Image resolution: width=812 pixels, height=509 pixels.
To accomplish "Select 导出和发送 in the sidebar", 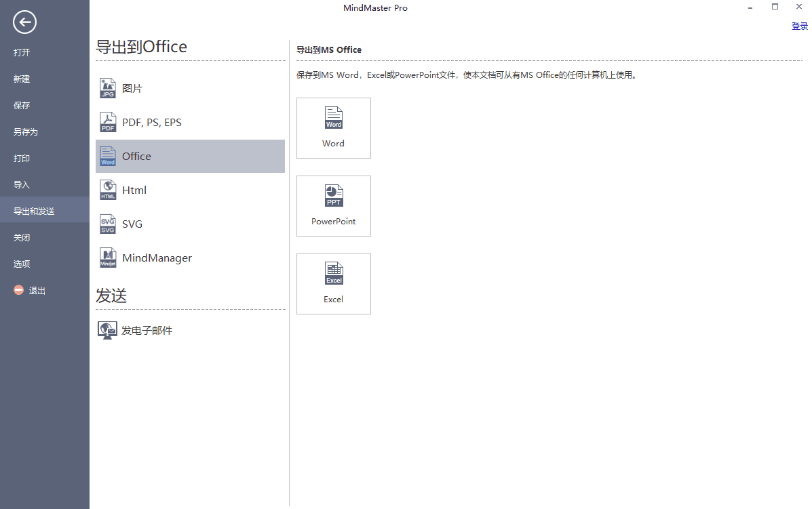I will coord(45,209).
